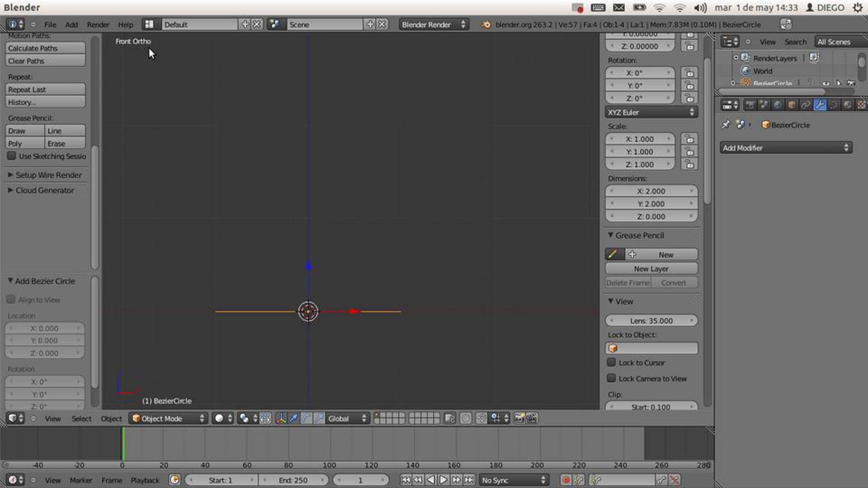Open the Modifiers wrench tab icon
The image size is (868, 488).
(820, 105)
